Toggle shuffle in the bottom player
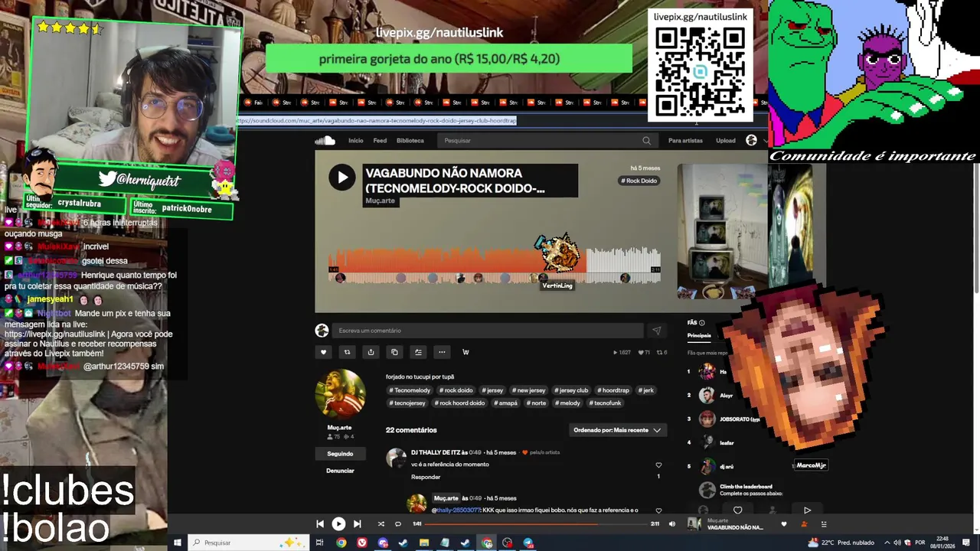 coord(381,524)
